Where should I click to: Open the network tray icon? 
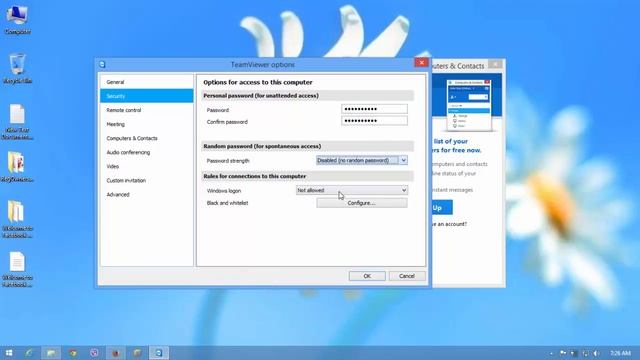pos(585,353)
